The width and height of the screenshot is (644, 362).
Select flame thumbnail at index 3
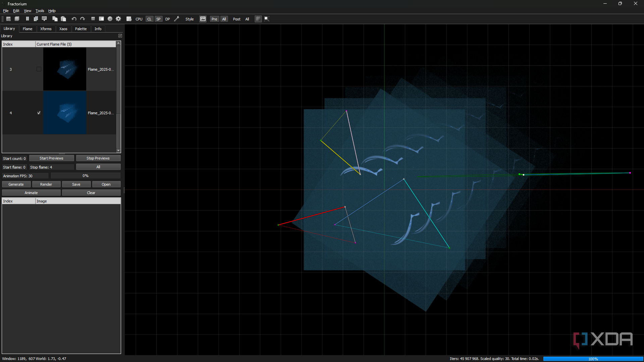tap(65, 69)
